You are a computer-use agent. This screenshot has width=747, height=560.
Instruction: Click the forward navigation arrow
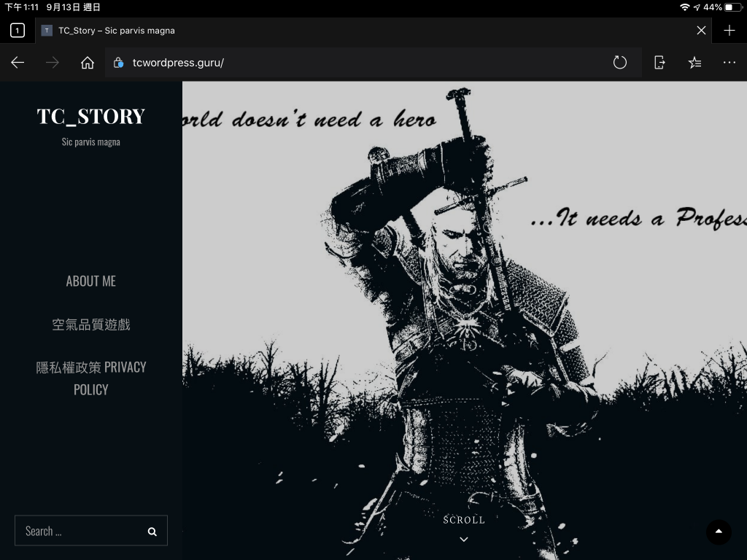53,63
